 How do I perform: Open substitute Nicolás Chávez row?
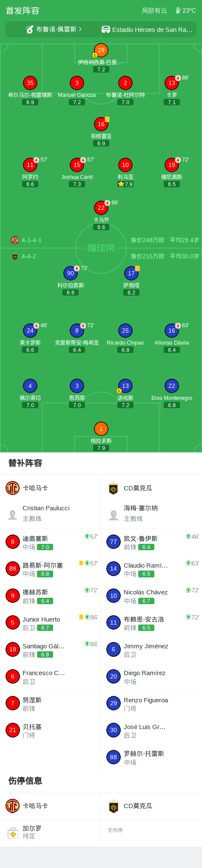coord(151,596)
